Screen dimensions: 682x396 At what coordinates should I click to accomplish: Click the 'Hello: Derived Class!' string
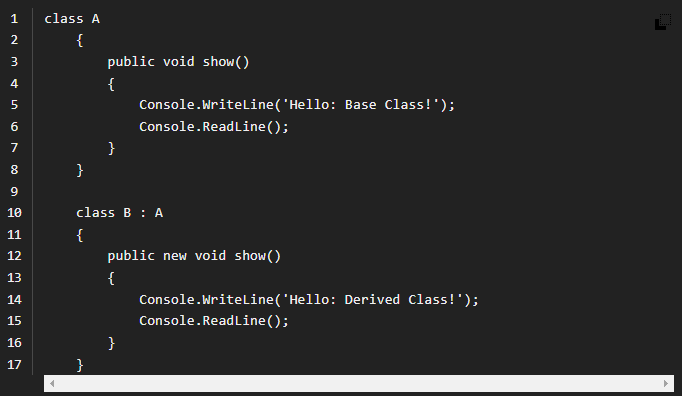[x=372, y=299]
